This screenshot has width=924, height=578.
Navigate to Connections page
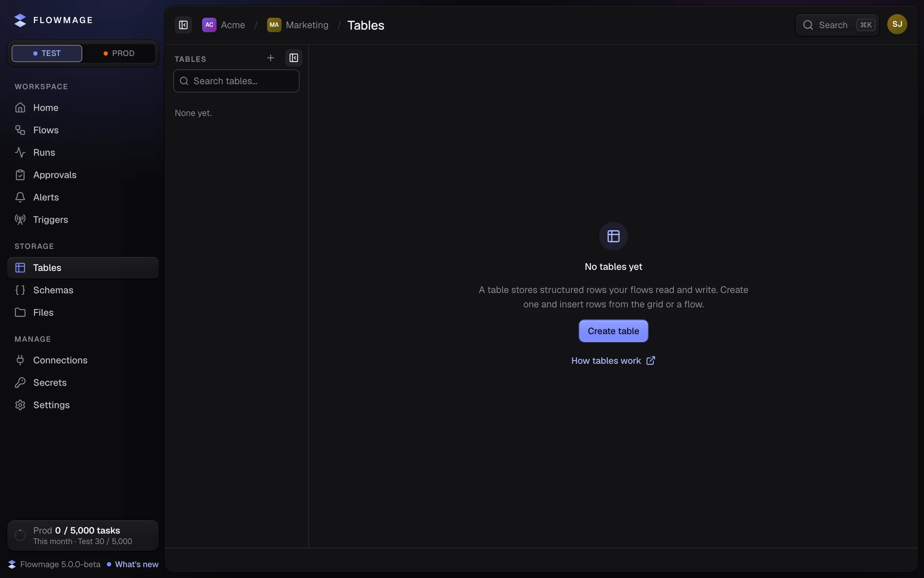tap(83, 360)
